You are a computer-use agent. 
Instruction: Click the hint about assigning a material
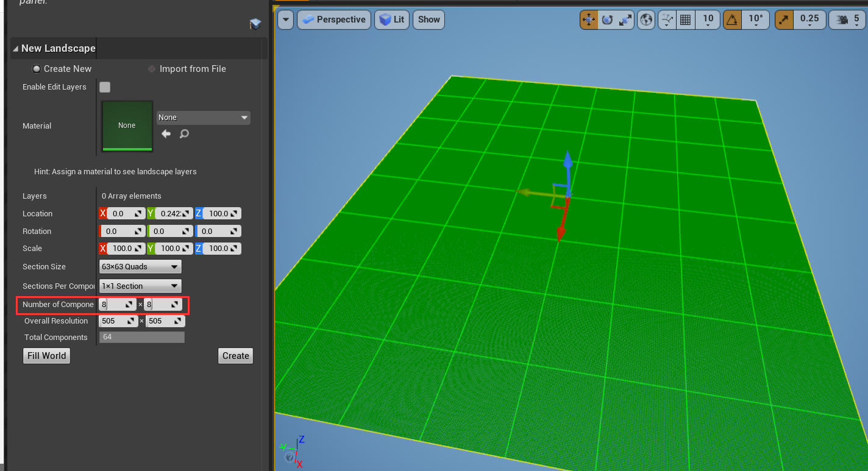coord(115,172)
